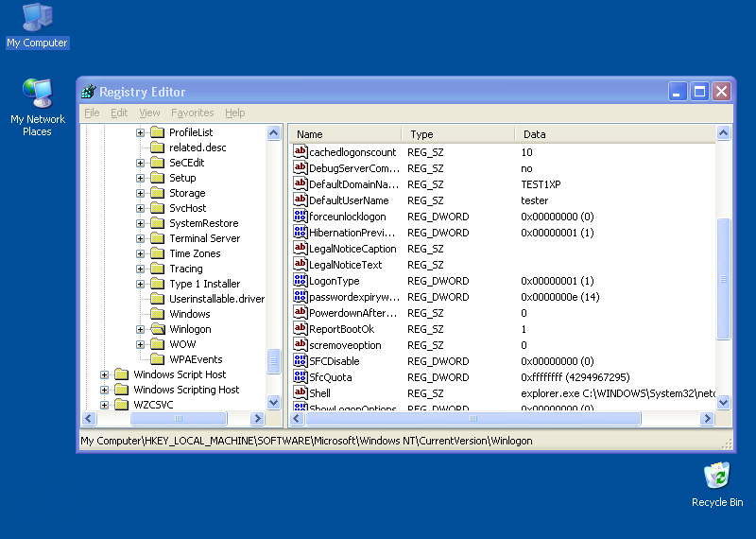Open the File menu
The image size is (756, 539).
pos(92,113)
